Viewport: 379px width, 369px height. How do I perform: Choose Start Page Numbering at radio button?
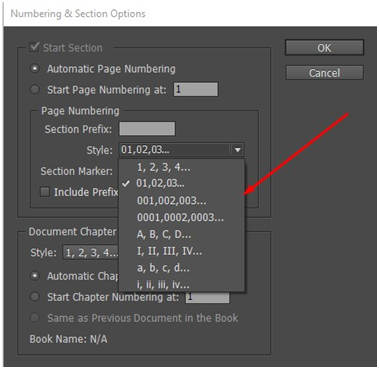pos(35,89)
